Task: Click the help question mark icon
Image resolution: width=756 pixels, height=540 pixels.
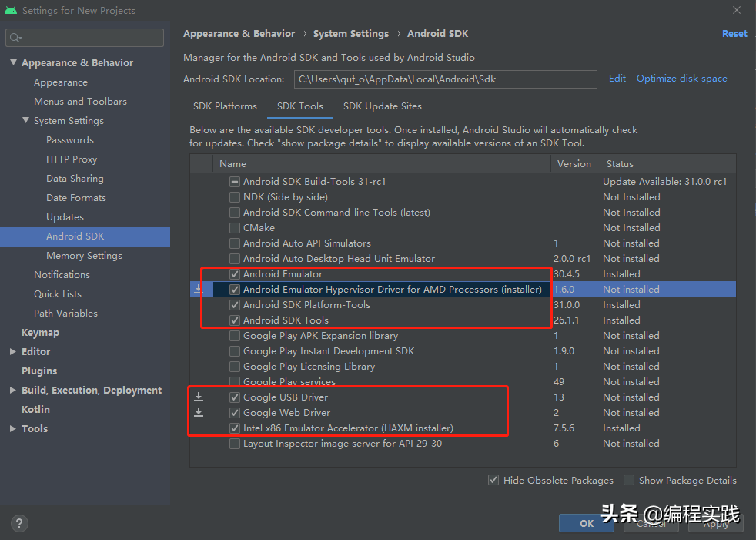Action: (18, 523)
